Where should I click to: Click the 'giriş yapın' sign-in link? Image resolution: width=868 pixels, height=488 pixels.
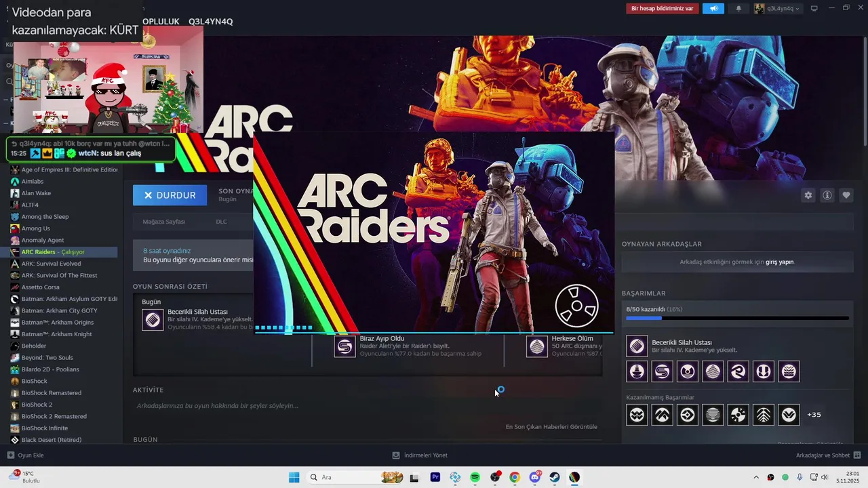click(x=779, y=262)
